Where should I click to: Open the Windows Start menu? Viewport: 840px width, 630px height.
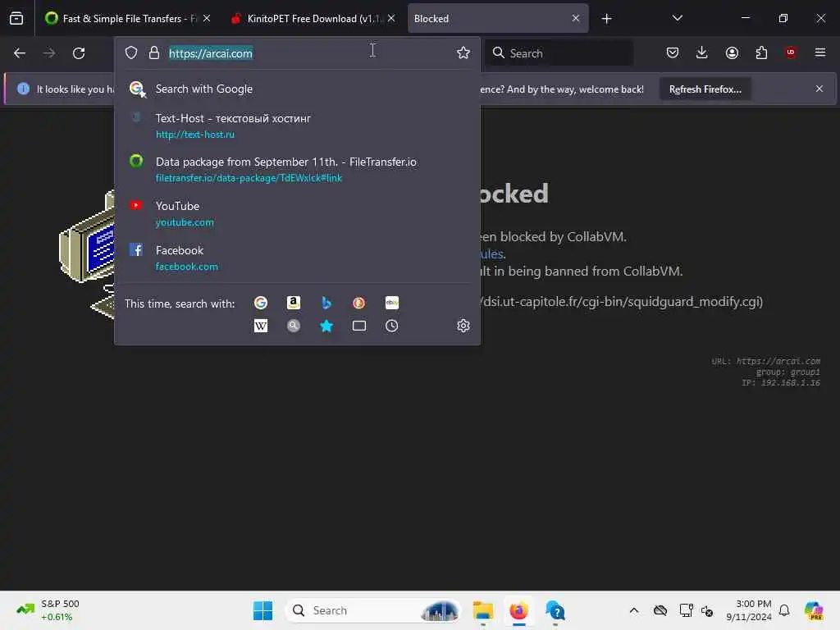[x=262, y=610]
